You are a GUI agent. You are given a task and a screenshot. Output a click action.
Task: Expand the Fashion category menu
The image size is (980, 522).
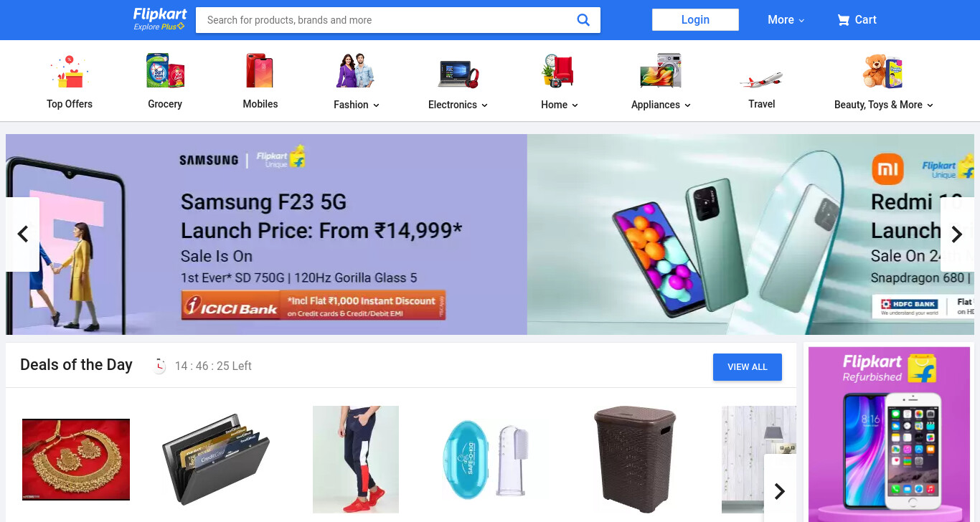(357, 105)
